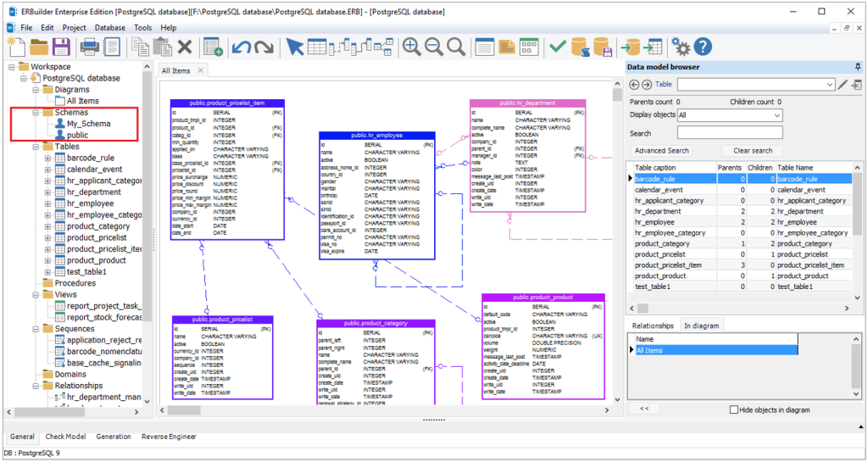
Task: Expand the hr_employee table node
Action: 47,203
